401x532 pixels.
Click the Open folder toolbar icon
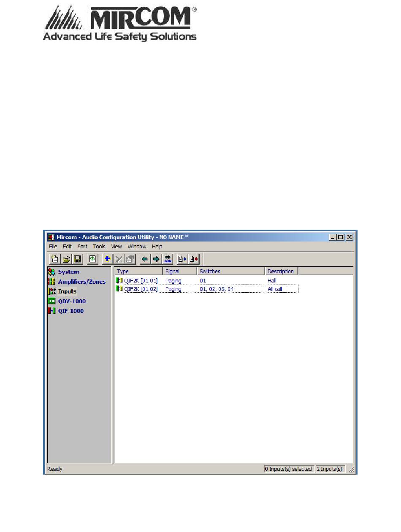[x=66, y=259]
